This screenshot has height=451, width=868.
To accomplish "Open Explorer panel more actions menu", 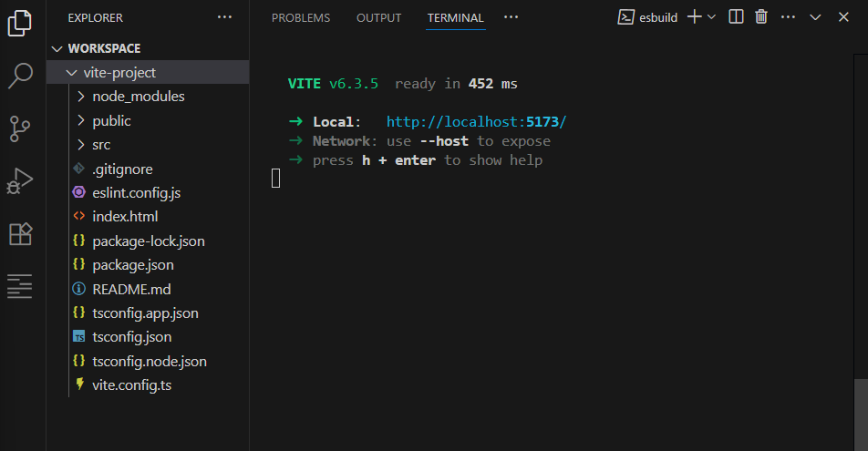I will click(x=224, y=17).
